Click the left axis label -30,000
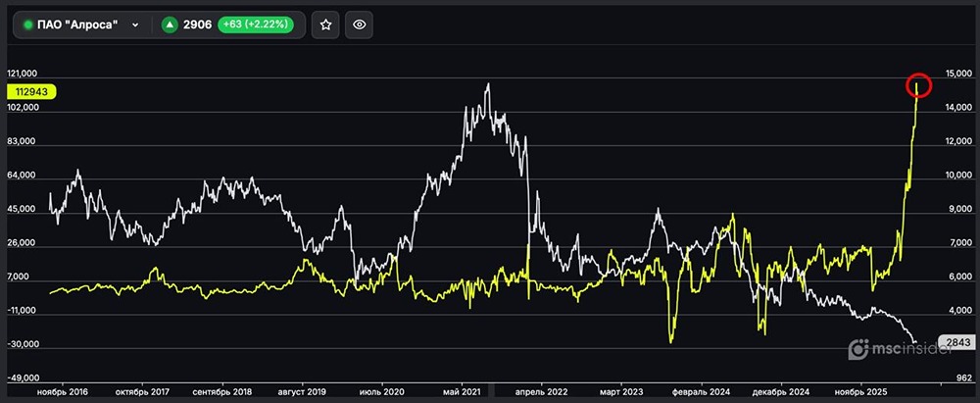Viewport: 980px width, 403px height. (x=23, y=344)
